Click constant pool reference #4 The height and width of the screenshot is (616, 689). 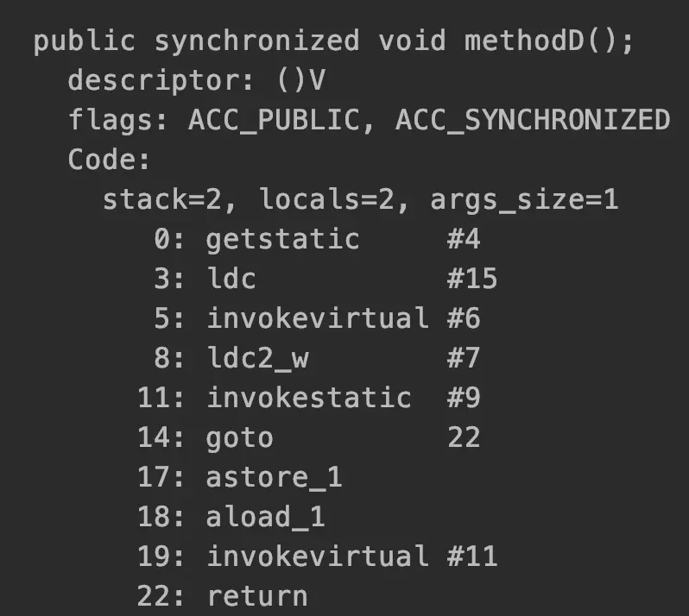click(x=464, y=239)
